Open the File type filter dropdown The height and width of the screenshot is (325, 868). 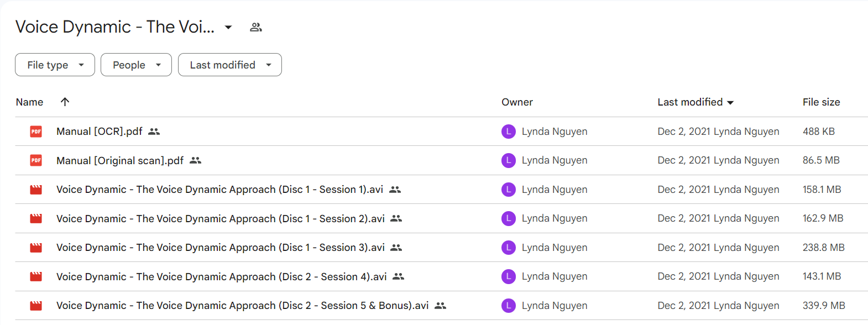click(55, 65)
